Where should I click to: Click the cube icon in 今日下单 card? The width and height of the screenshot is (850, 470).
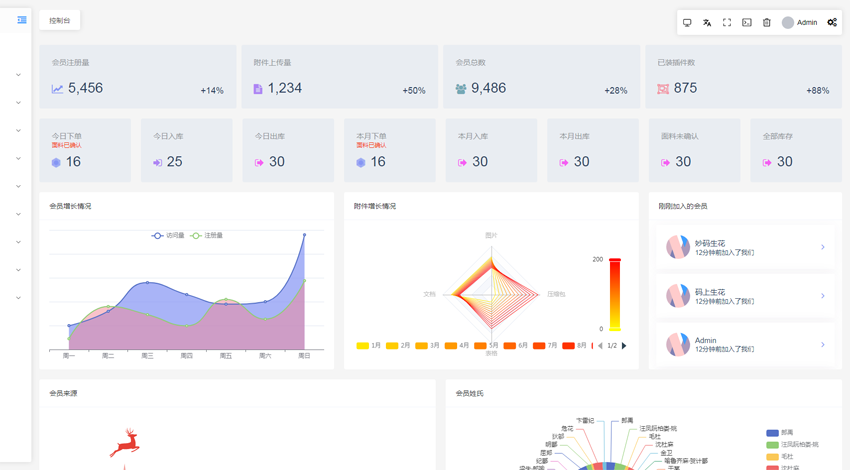[x=56, y=162]
